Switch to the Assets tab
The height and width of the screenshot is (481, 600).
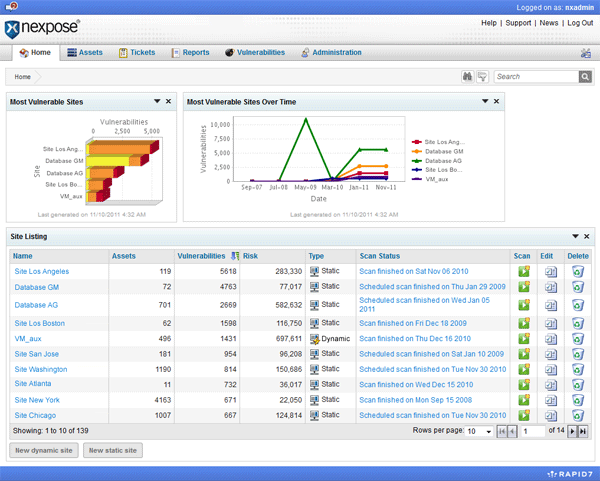(85, 53)
